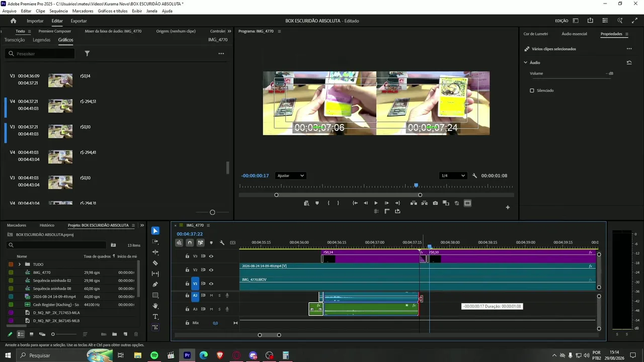644x362 pixels.
Task: Show hidden Project panel tabs overflow
Action: click(x=142, y=225)
